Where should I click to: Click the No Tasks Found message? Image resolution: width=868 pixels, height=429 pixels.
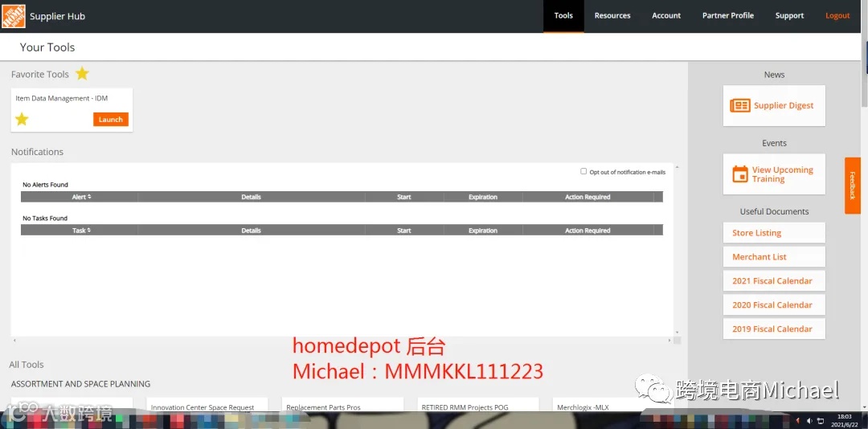click(45, 218)
